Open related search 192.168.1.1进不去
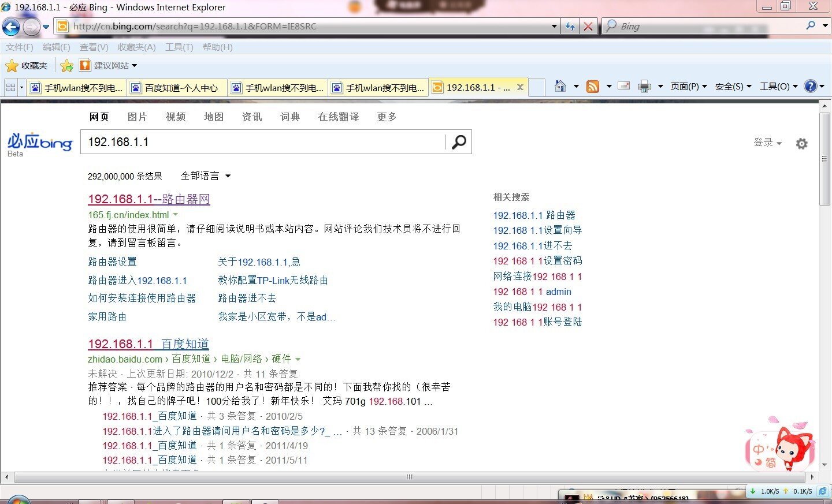Viewport: 832px width, 504px height. point(532,245)
